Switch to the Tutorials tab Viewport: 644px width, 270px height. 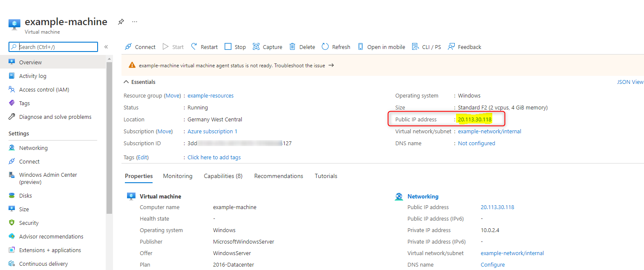(326, 176)
